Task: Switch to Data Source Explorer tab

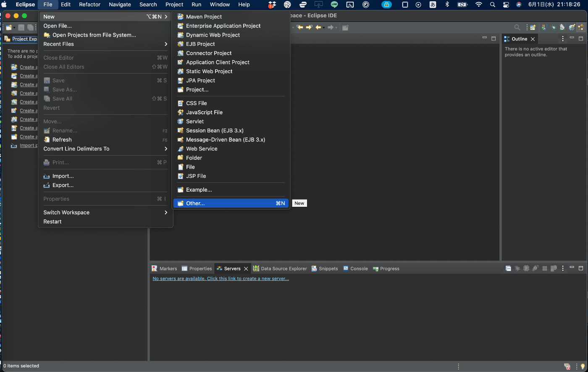Action: [x=280, y=269]
